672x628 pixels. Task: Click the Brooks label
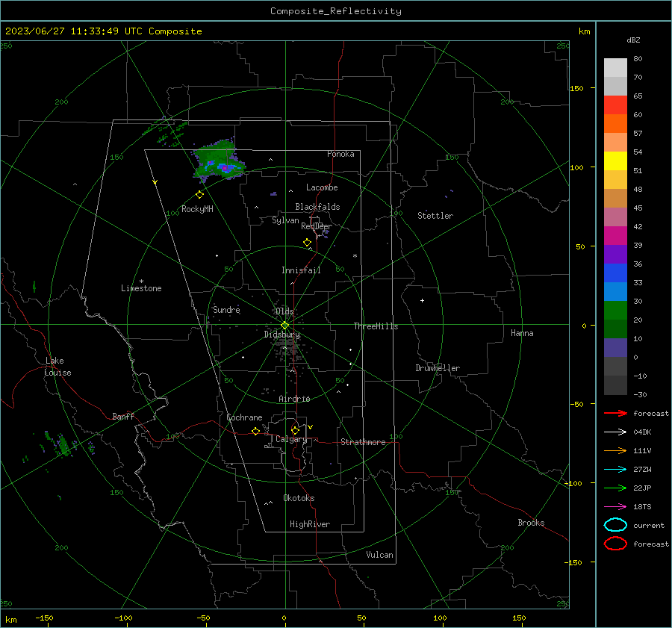click(531, 523)
